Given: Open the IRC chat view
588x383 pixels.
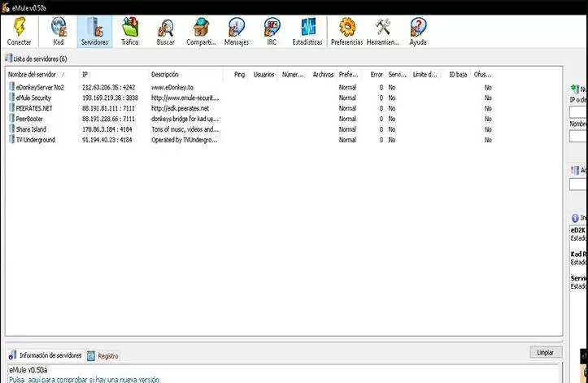Looking at the screenshot, I should pos(272,31).
